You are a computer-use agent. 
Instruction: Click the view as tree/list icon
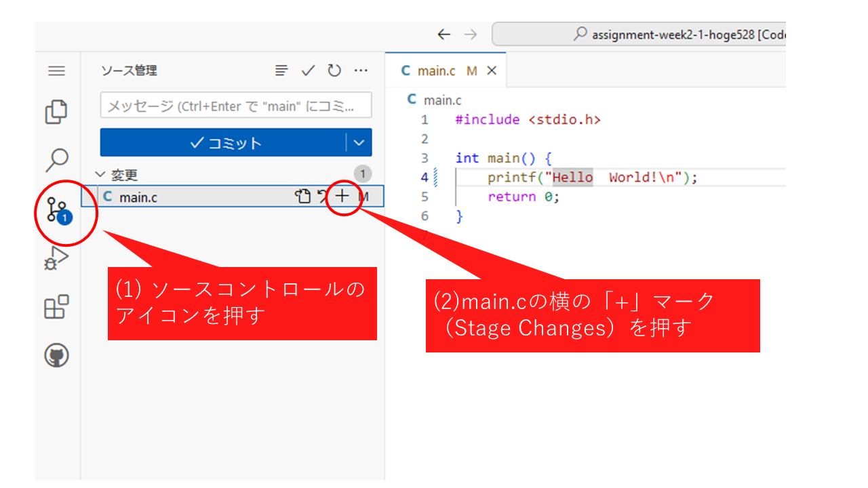point(281,70)
